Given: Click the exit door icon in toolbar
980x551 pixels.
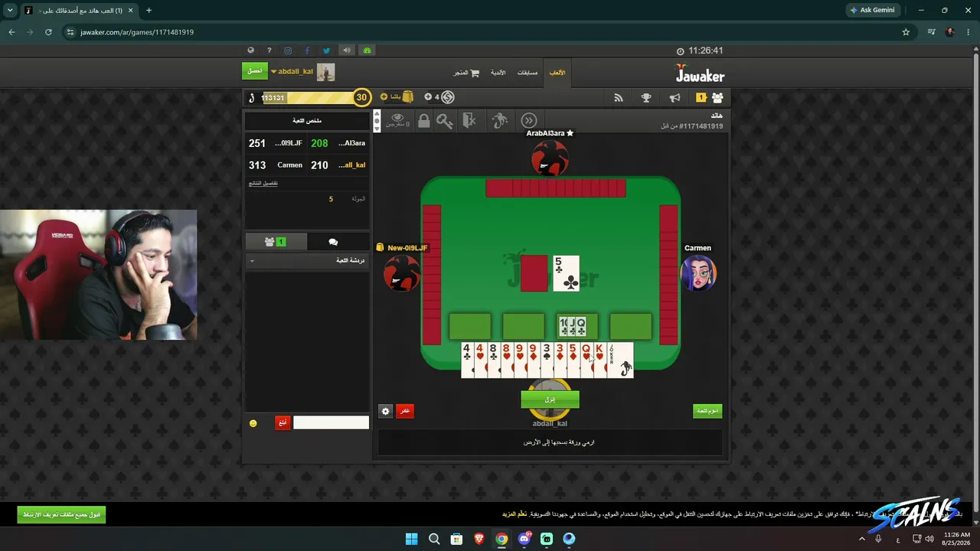Looking at the screenshot, I should 469,121.
